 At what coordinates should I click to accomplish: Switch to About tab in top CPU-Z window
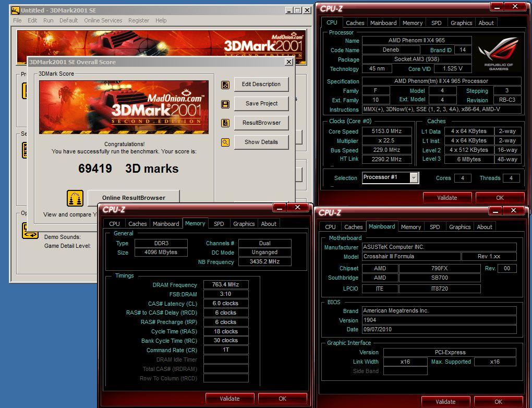pos(486,23)
